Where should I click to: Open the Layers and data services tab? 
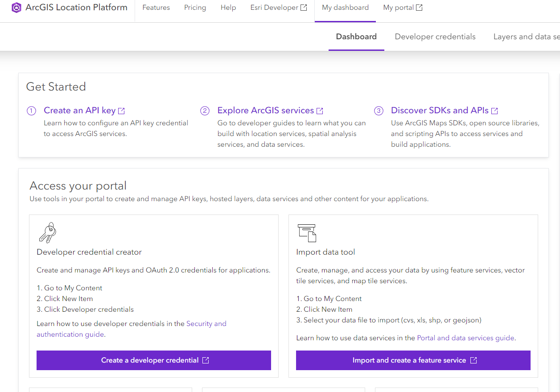coord(526,37)
